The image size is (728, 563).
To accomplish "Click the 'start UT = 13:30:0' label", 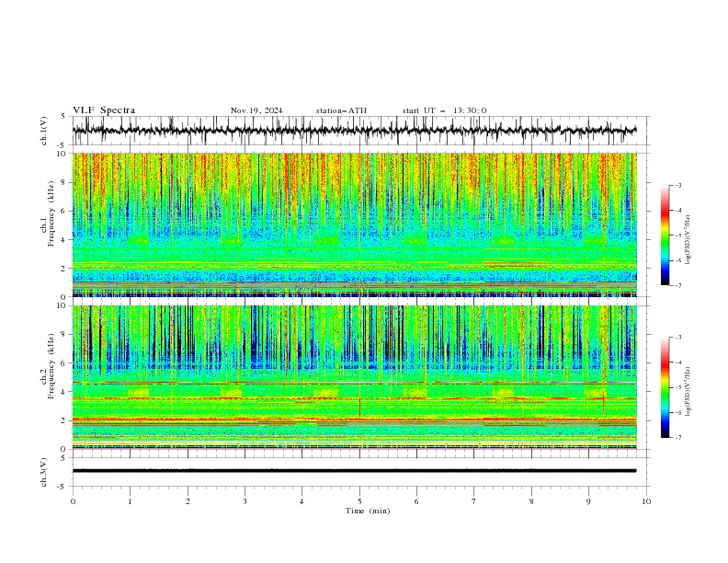I will click(x=444, y=110).
